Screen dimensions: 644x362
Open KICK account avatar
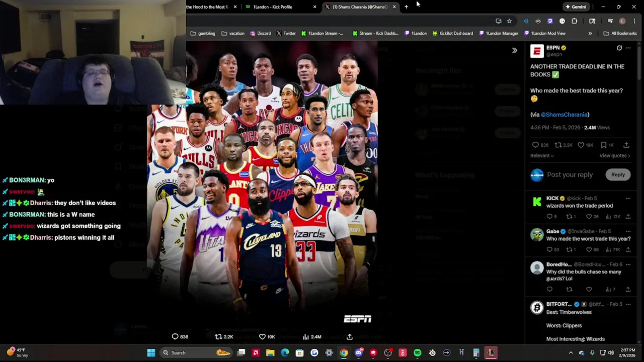(537, 202)
